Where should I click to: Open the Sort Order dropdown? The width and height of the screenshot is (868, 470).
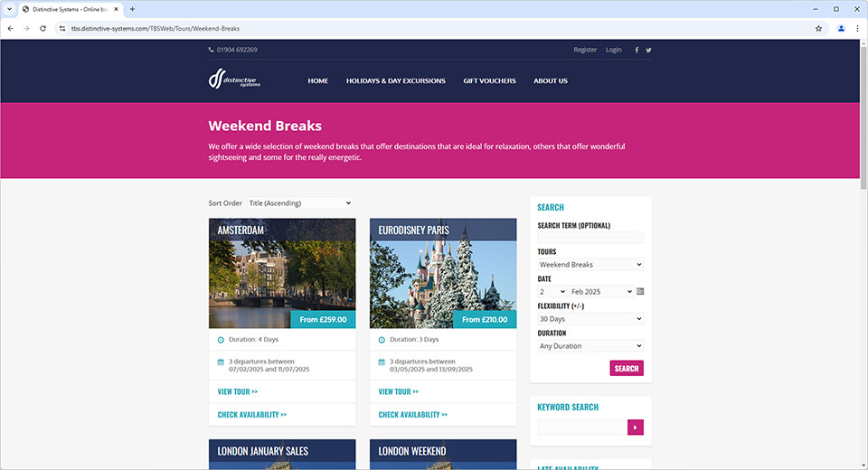click(299, 203)
